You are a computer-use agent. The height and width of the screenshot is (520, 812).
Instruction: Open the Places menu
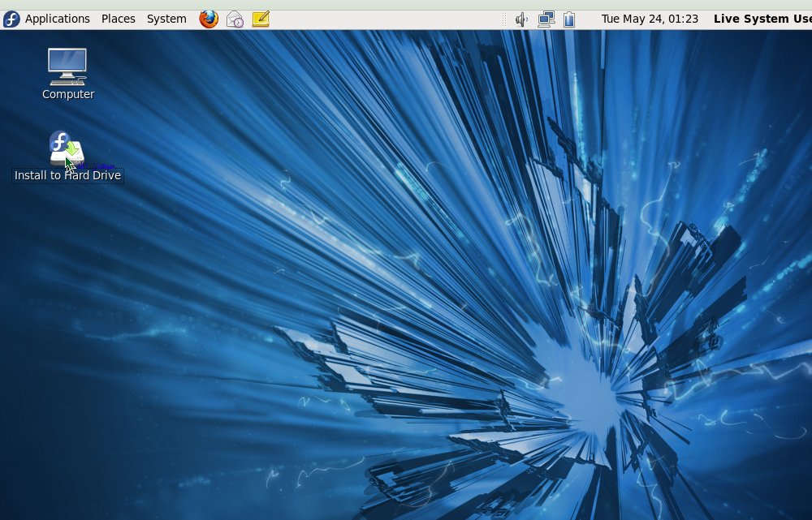point(118,19)
